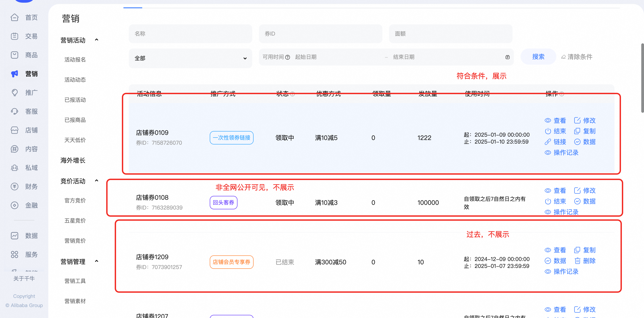Open 营销工具 submenu item

[75, 281]
